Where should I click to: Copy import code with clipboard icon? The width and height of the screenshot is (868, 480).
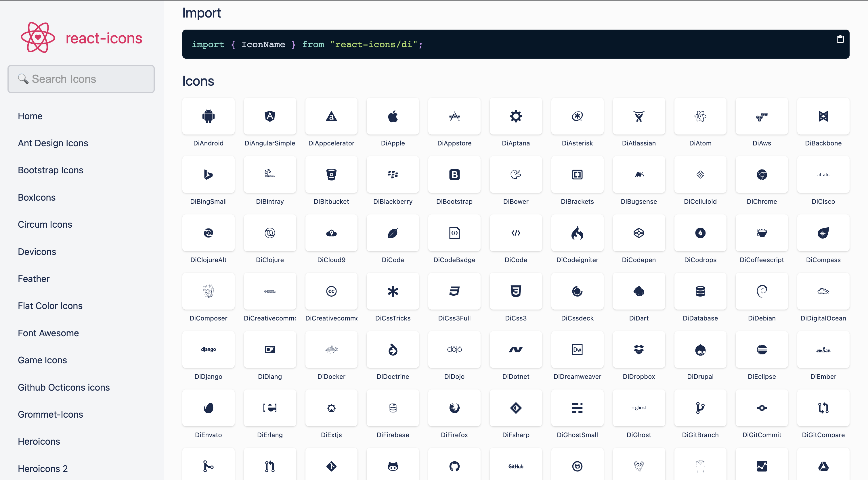click(840, 39)
